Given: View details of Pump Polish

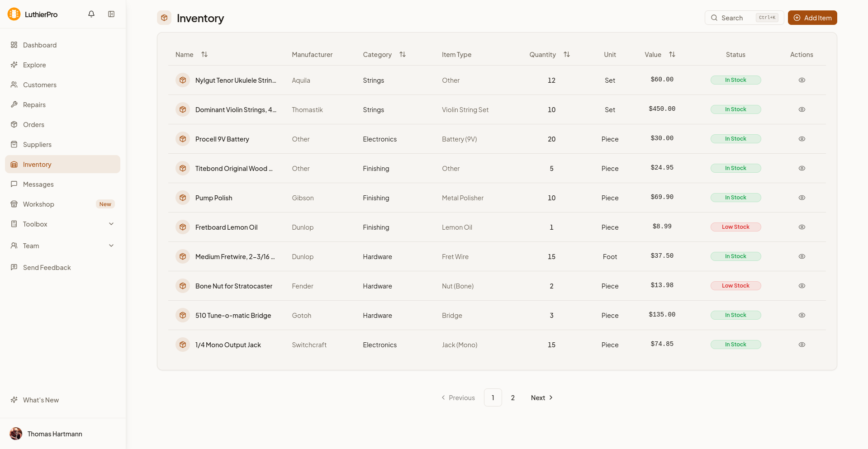Looking at the screenshot, I should click(x=802, y=198).
